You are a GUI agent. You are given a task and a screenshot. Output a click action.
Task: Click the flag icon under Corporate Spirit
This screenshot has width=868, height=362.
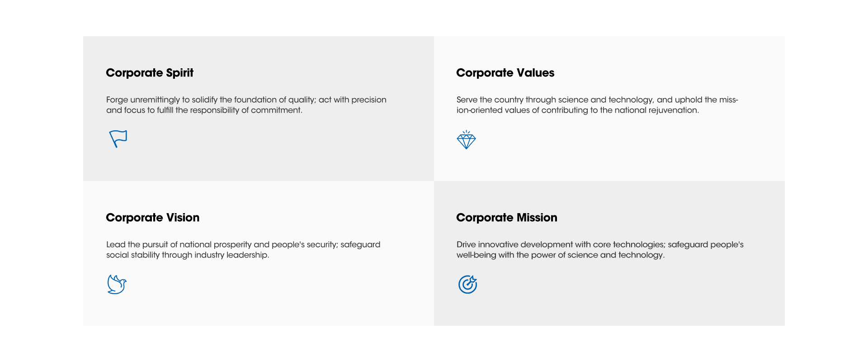[x=118, y=138]
